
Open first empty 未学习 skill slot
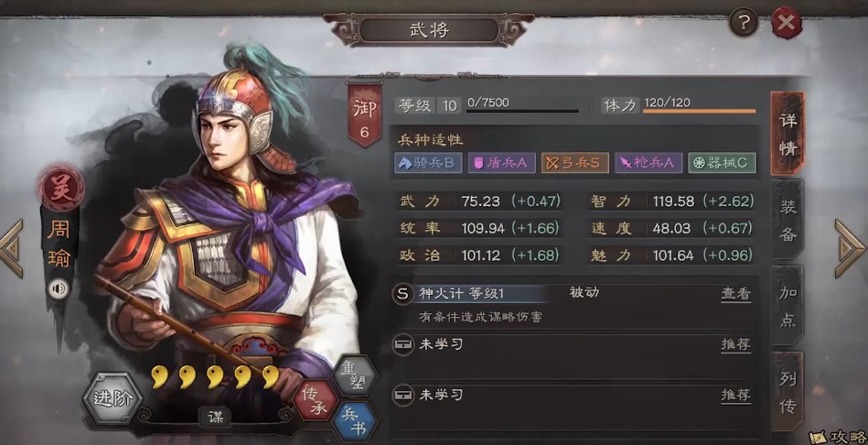[574, 345]
